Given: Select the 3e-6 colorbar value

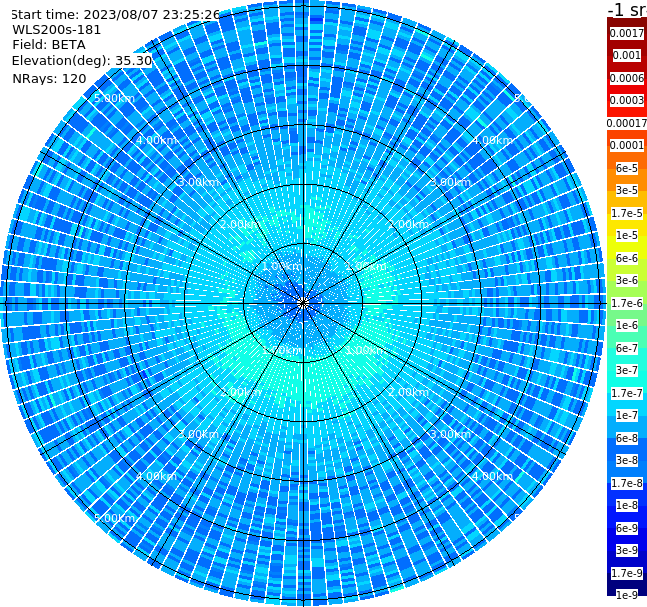Looking at the screenshot, I should [x=627, y=280].
